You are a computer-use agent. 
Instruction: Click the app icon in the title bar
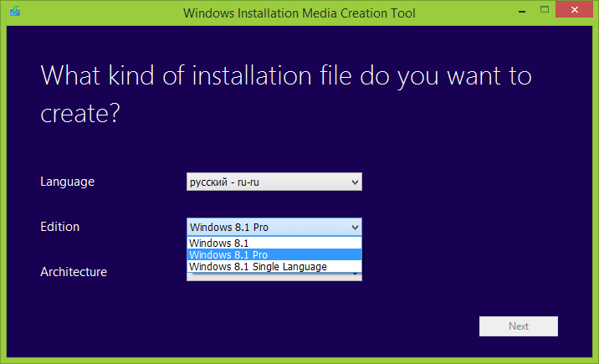point(15,13)
